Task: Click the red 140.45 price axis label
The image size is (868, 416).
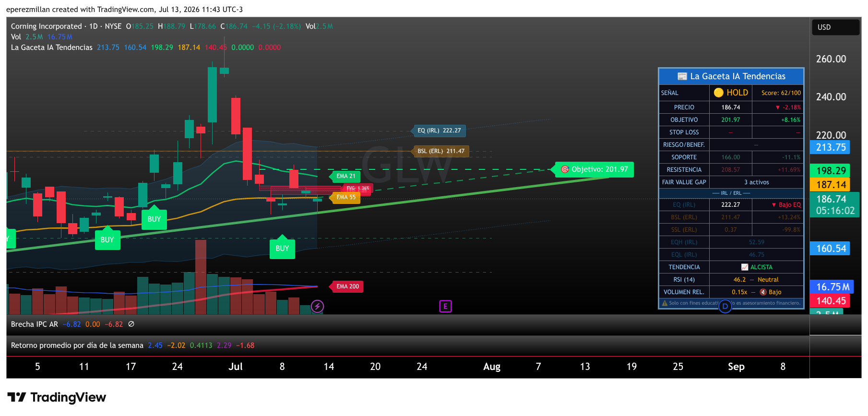Action: 830,301
